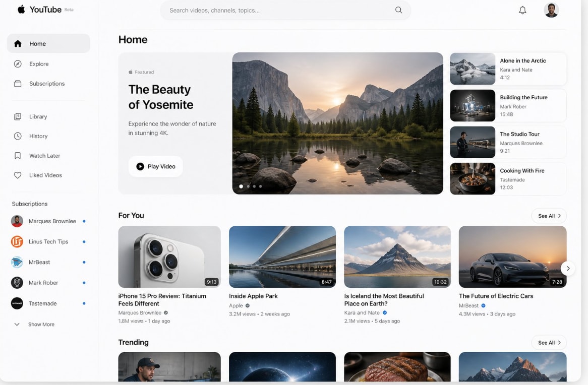This screenshot has height=385, width=588.
Task: Click the search magnifier icon
Action: click(398, 10)
